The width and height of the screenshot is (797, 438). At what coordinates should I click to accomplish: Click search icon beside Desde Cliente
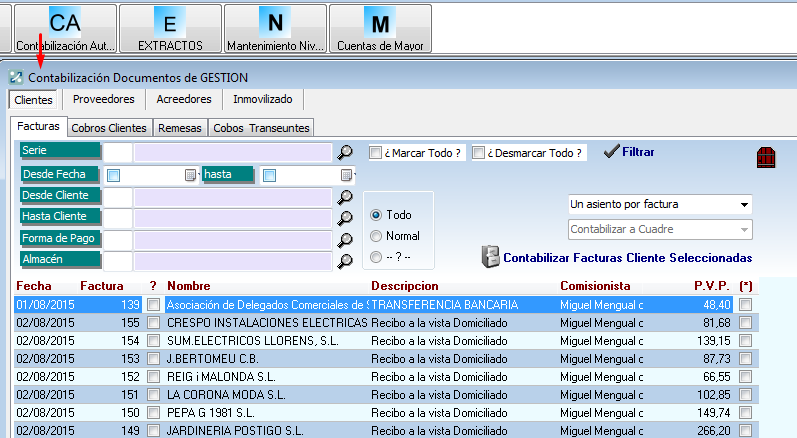[346, 197]
